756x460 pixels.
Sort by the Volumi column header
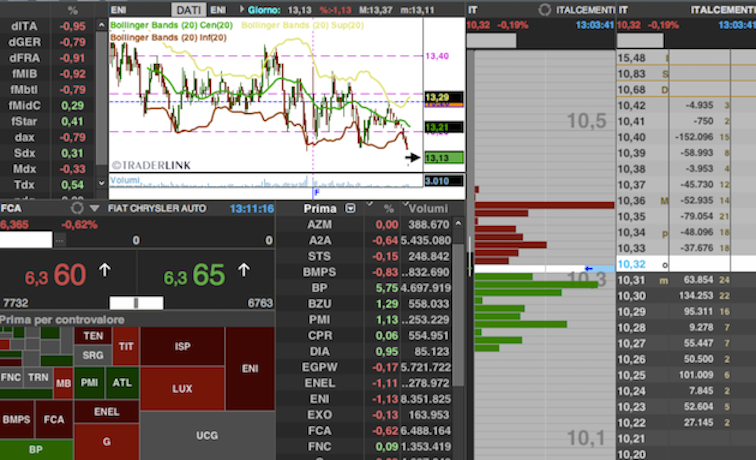(428, 208)
